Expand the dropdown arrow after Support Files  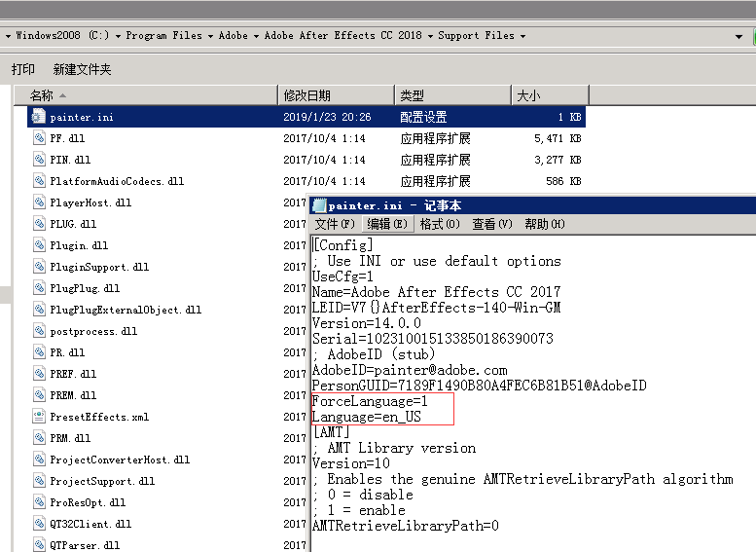(522, 36)
